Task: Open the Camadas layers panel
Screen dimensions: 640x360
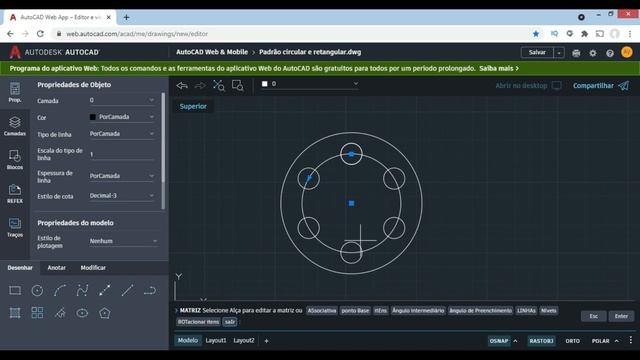Action: point(15,126)
